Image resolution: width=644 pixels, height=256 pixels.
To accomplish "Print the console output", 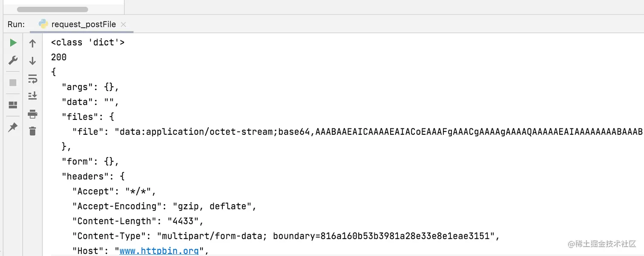I will point(32,114).
